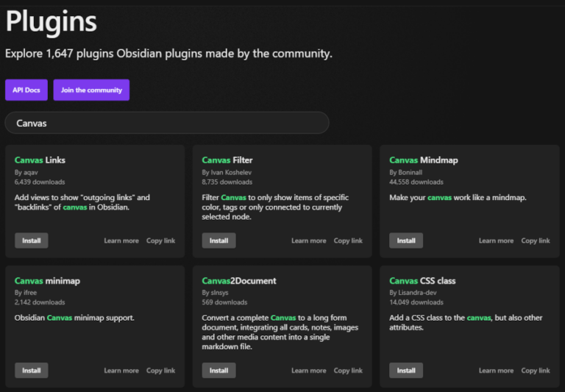Open Learn more for Canvas Filter
This screenshot has height=392, width=565.
coord(309,240)
